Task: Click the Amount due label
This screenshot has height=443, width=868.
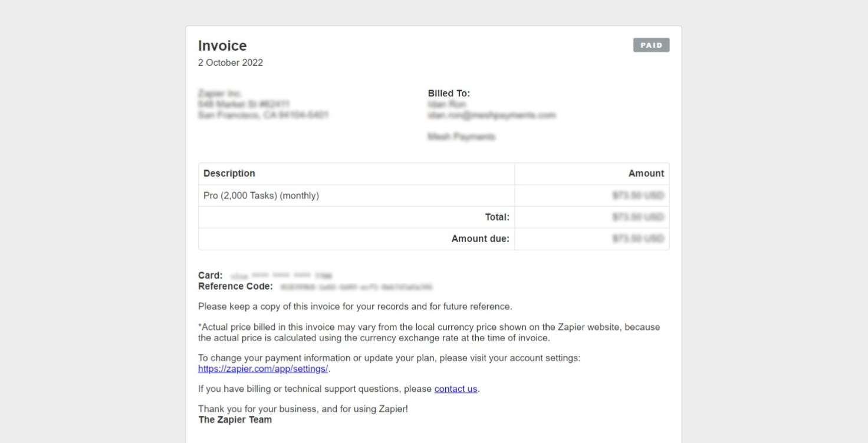Action: tap(480, 239)
